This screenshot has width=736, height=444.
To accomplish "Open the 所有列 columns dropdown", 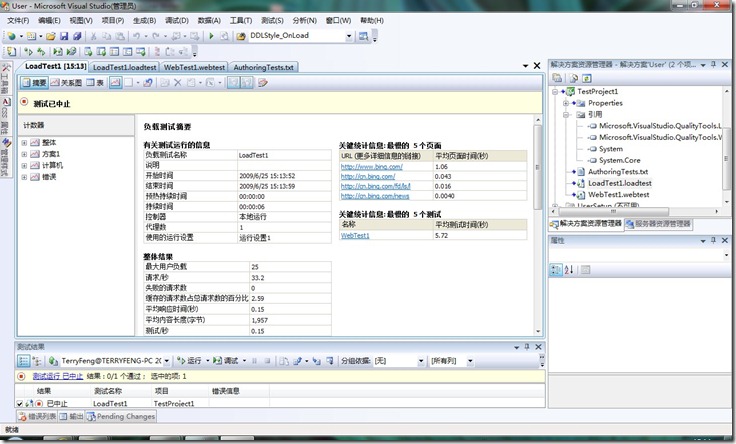I will pos(470,361).
